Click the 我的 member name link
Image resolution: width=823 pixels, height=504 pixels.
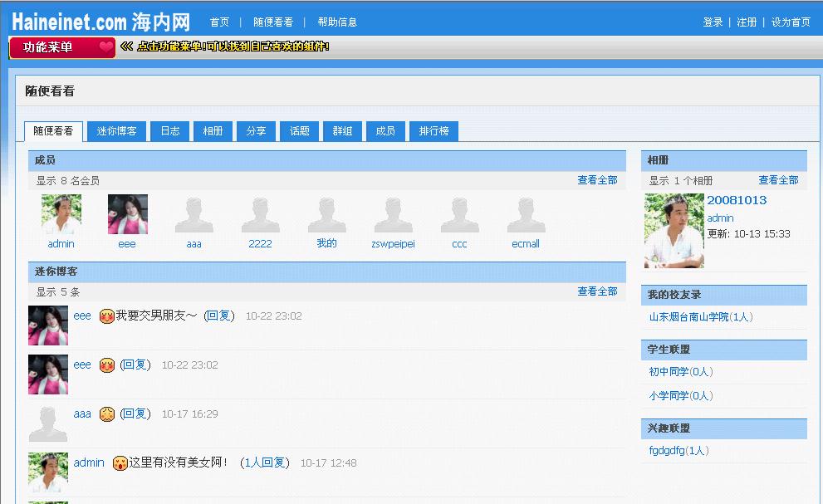(x=326, y=243)
